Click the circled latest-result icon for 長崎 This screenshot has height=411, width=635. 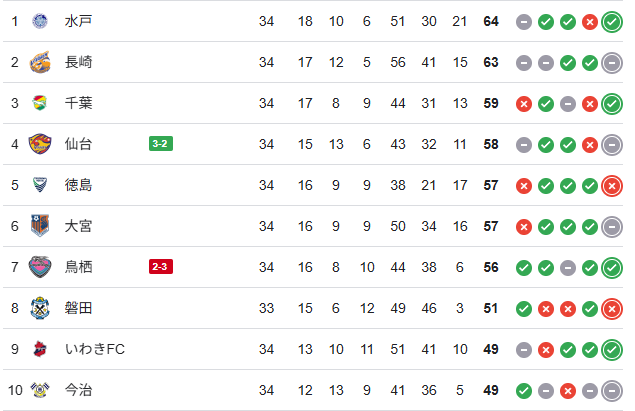point(613,62)
